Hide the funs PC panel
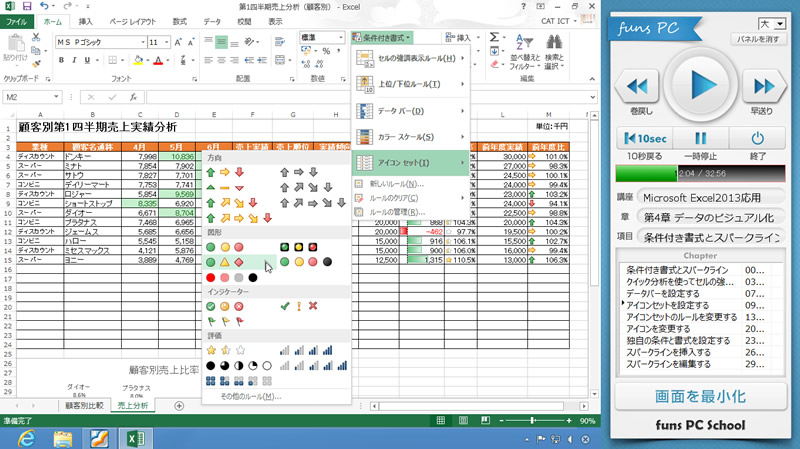 click(758, 39)
